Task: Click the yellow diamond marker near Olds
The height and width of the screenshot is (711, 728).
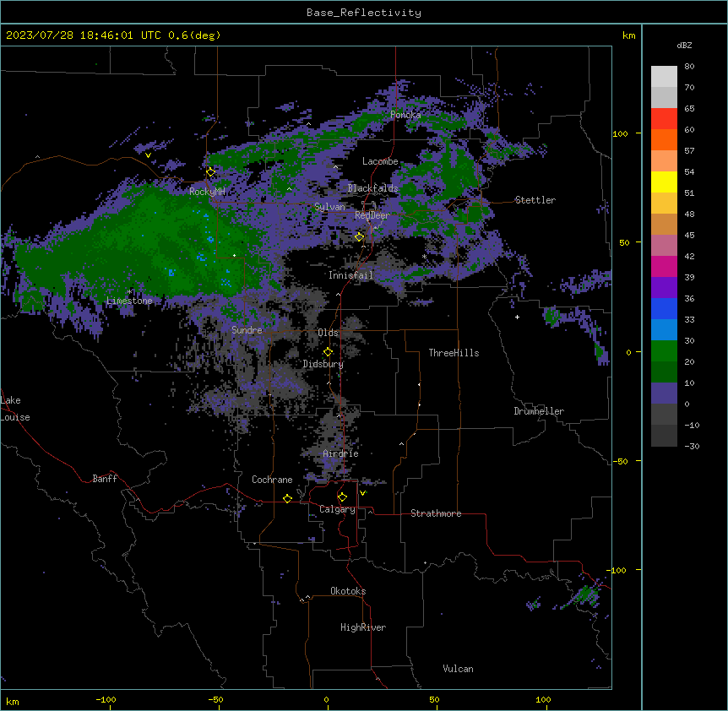Action: 328,352
